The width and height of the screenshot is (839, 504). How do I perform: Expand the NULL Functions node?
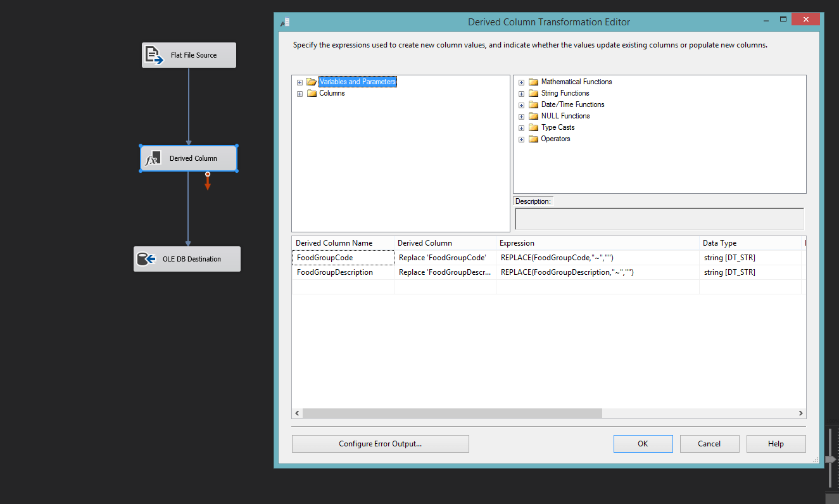pos(521,117)
